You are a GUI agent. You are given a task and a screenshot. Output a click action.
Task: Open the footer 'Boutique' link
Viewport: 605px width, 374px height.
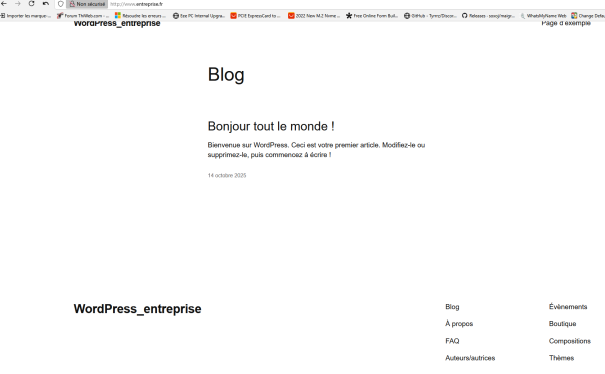(563, 324)
